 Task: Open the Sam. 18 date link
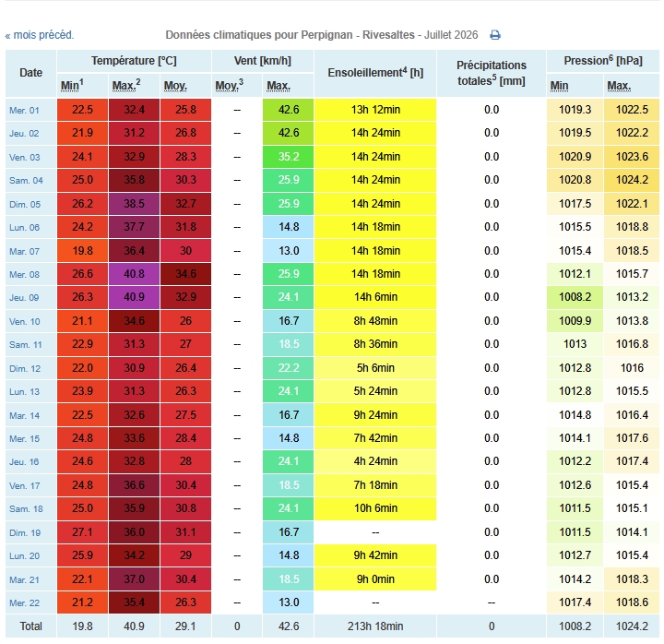point(26,509)
